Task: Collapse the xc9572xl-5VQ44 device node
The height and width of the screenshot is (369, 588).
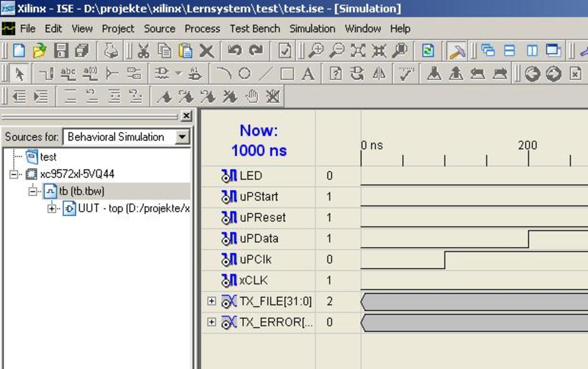Action: [x=13, y=174]
